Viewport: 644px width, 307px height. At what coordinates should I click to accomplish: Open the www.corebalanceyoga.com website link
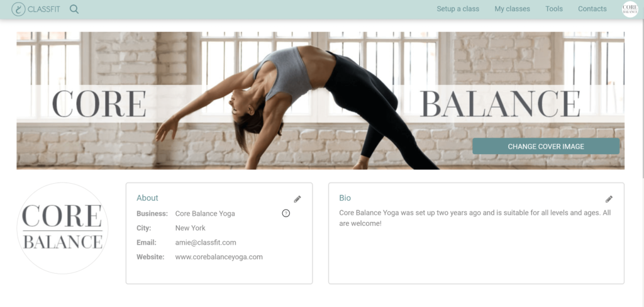(219, 257)
